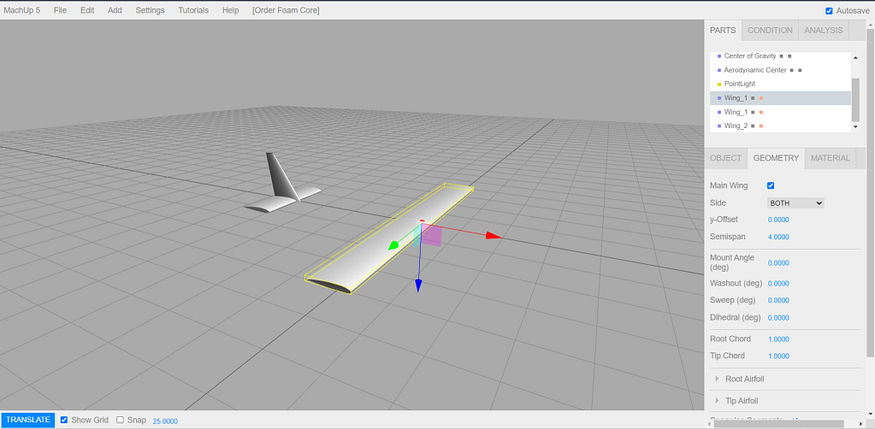875x429 pixels.
Task: Click the parts list scrollbar thumb
Action: coord(855,99)
